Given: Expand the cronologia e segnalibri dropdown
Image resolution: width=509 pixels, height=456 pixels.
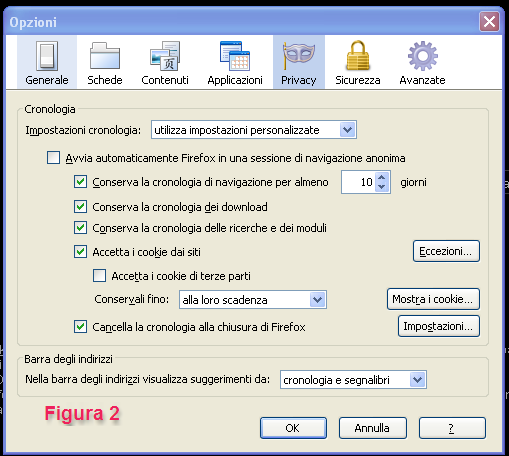Looking at the screenshot, I should click(x=353, y=380).
